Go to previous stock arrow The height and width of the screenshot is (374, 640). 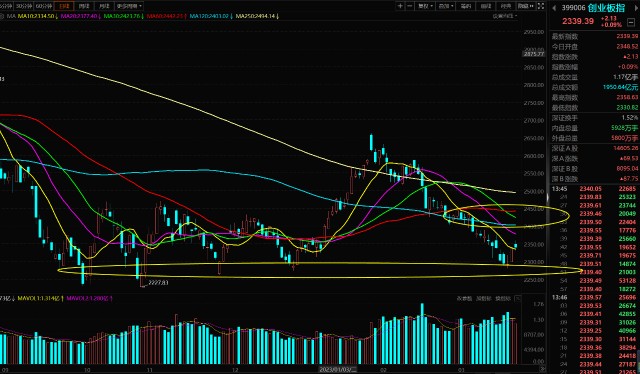pyautogui.click(x=554, y=8)
